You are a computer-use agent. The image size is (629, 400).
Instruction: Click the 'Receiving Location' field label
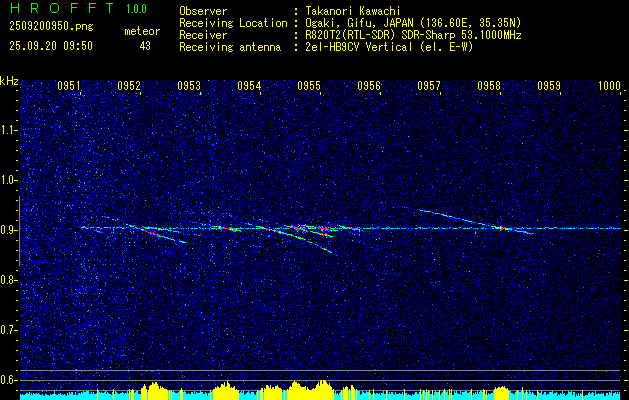click(x=233, y=23)
